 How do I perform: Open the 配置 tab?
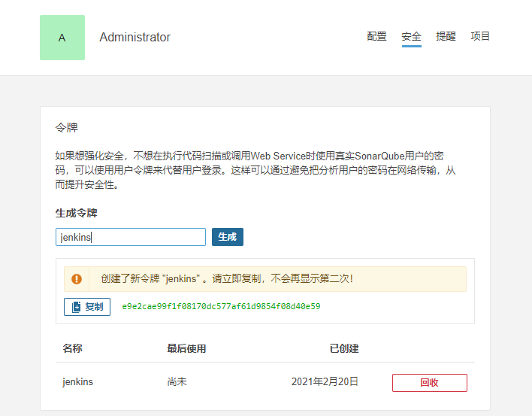[377, 36]
